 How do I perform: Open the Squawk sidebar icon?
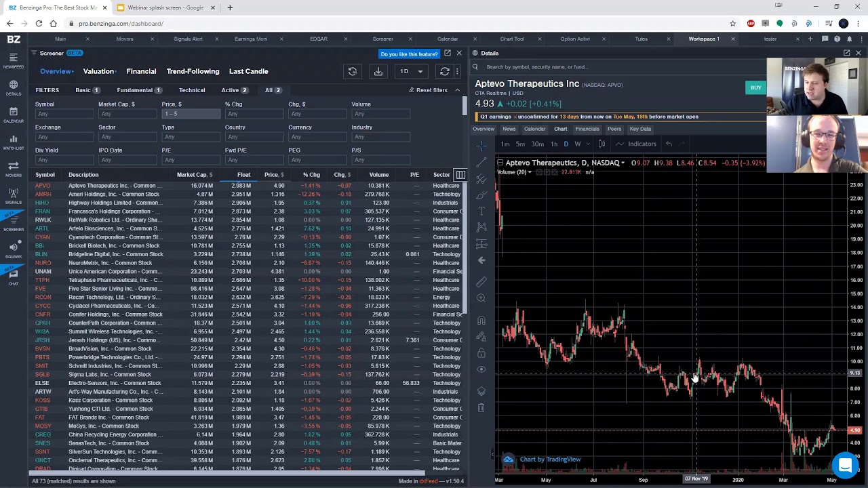click(x=14, y=251)
